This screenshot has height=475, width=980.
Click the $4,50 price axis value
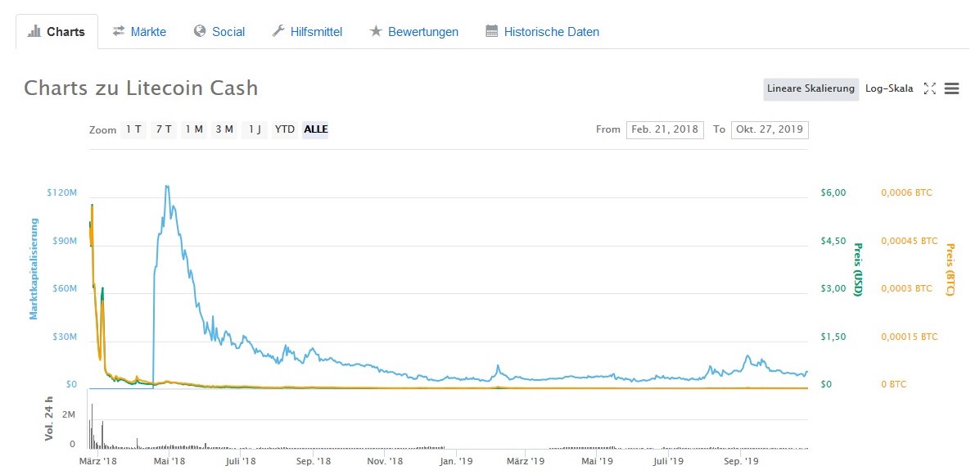[x=833, y=241]
